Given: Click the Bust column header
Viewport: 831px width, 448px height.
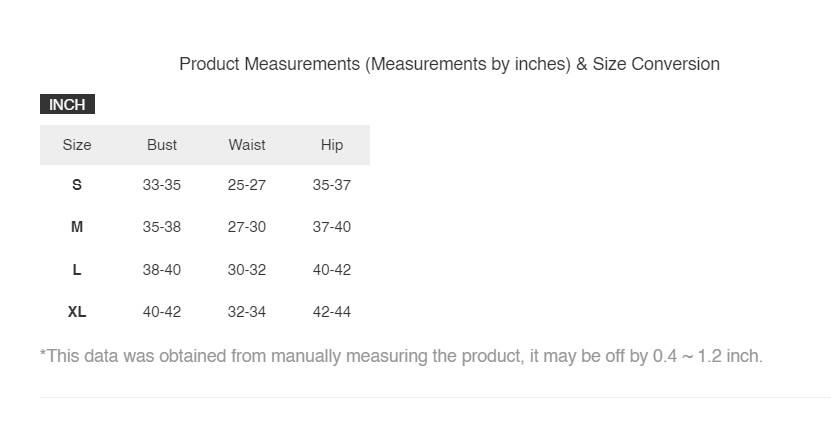Looking at the screenshot, I should (162, 145).
